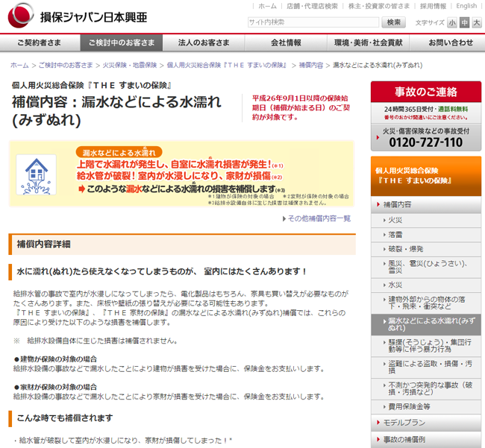Click the 0120-727-110 accident reception box

click(426, 137)
